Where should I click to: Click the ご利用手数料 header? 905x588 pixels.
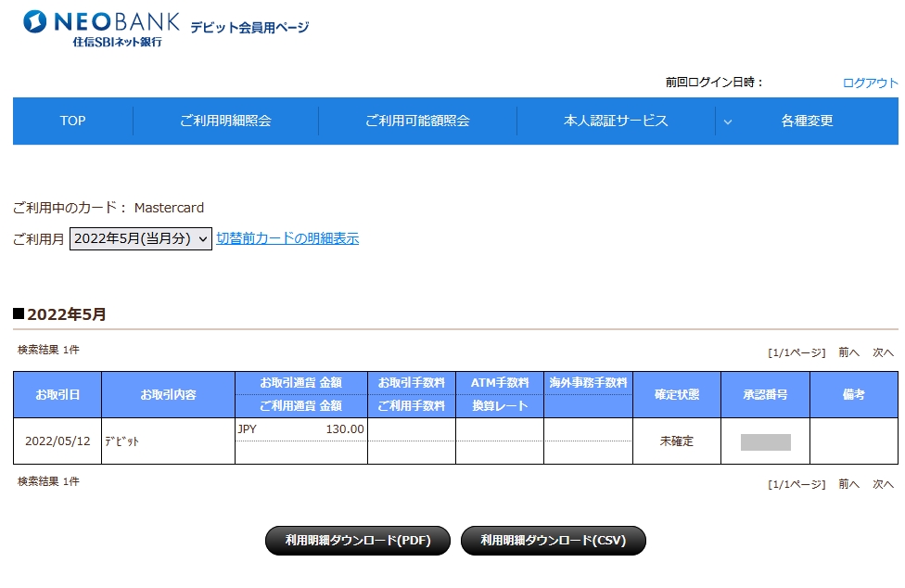pyautogui.click(x=412, y=405)
